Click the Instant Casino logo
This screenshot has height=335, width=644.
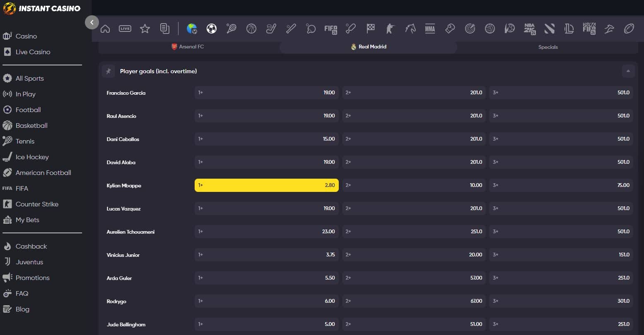point(42,8)
